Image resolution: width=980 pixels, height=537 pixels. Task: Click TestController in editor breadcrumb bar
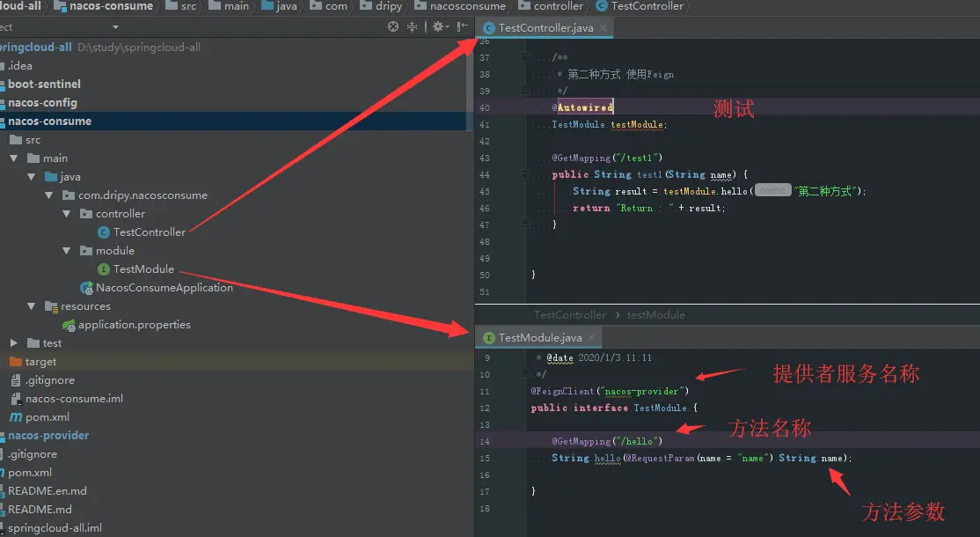[570, 315]
